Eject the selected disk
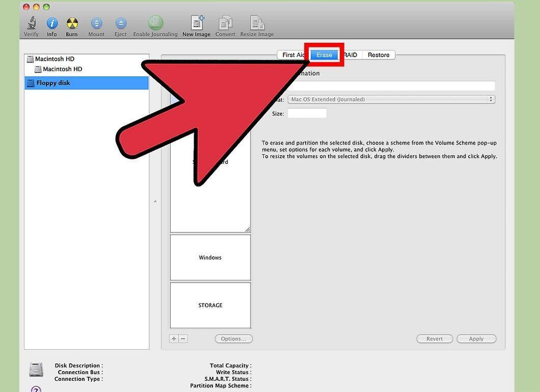540x392 pixels. (x=121, y=23)
